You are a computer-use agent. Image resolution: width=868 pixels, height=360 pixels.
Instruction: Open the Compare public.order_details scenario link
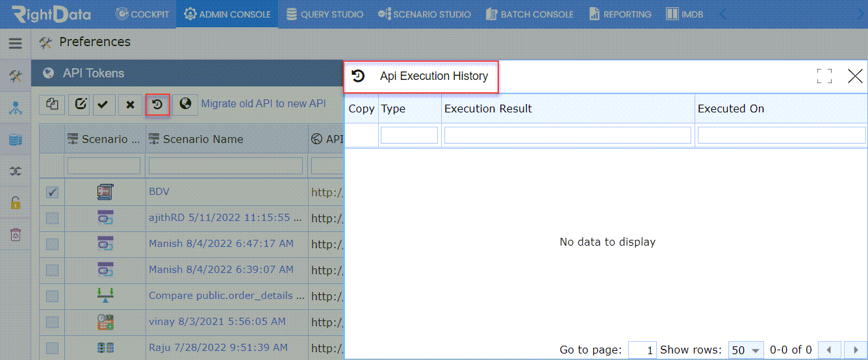227,296
